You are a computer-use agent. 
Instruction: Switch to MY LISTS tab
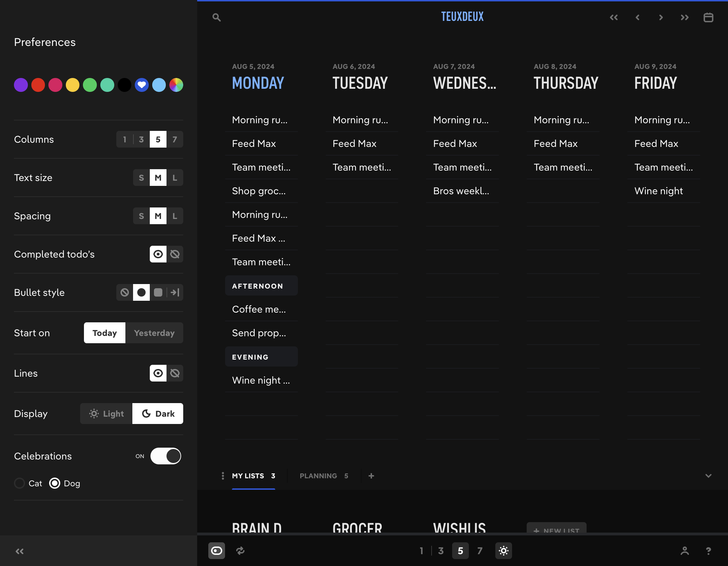(x=254, y=476)
